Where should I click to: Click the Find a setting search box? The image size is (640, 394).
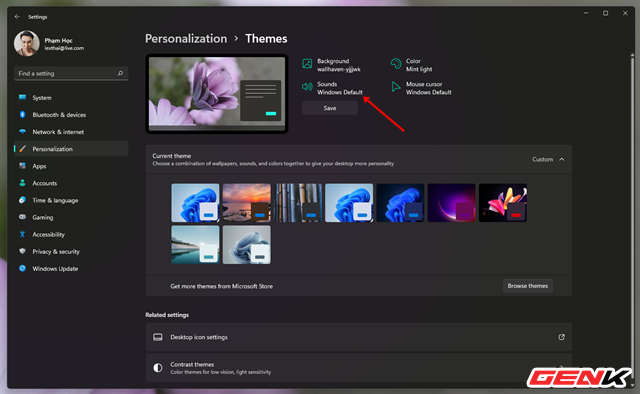tap(71, 73)
